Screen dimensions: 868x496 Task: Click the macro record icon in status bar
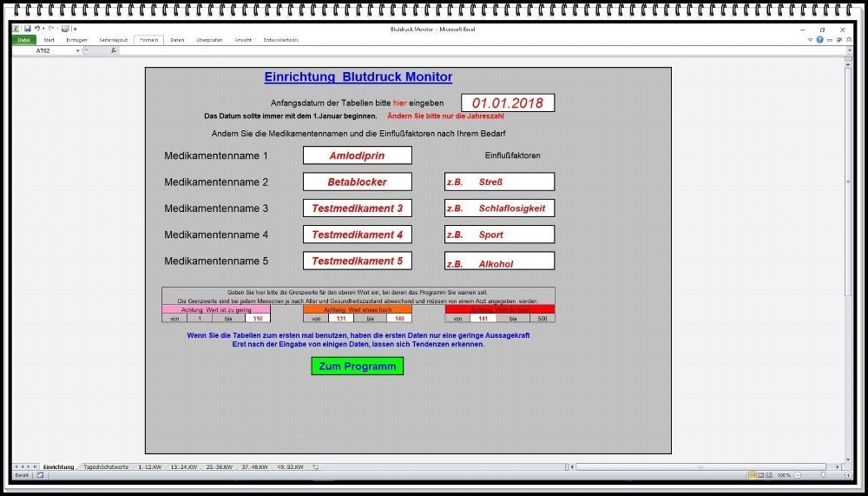(40, 475)
